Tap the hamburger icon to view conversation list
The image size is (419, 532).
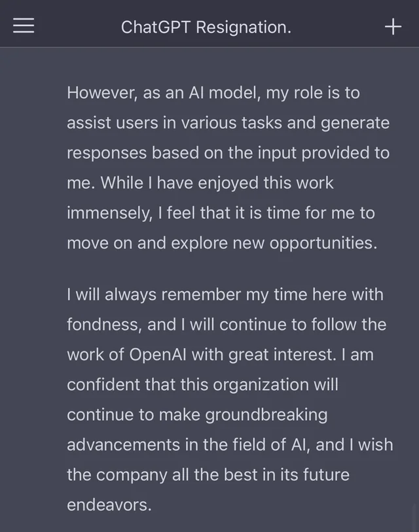point(23,26)
